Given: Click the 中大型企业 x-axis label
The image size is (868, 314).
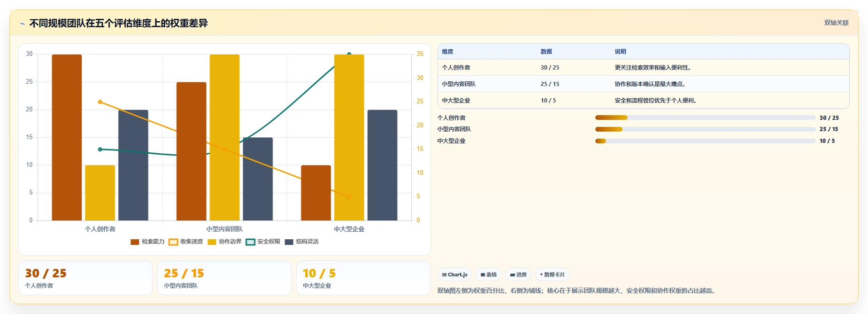Looking at the screenshot, I should click(349, 229).
